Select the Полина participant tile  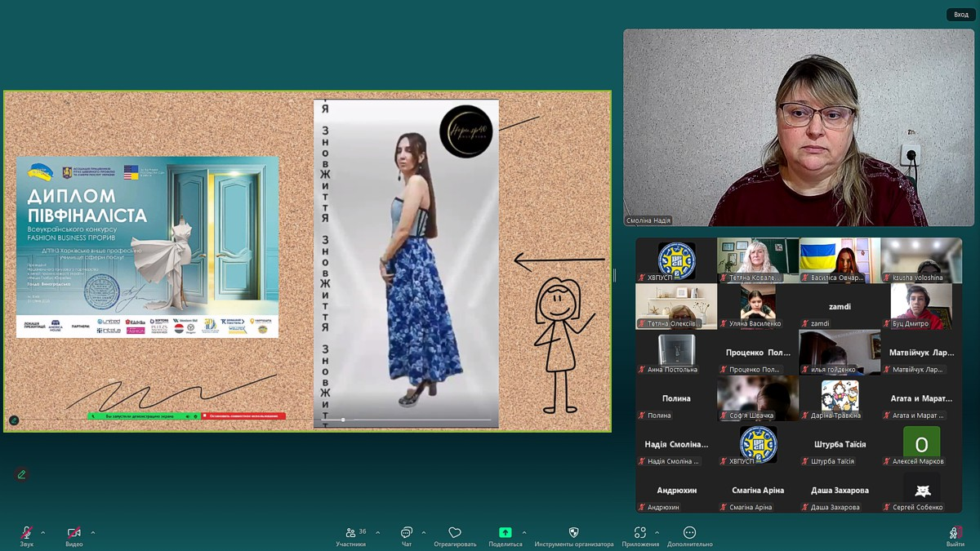(x=676, y=398)
